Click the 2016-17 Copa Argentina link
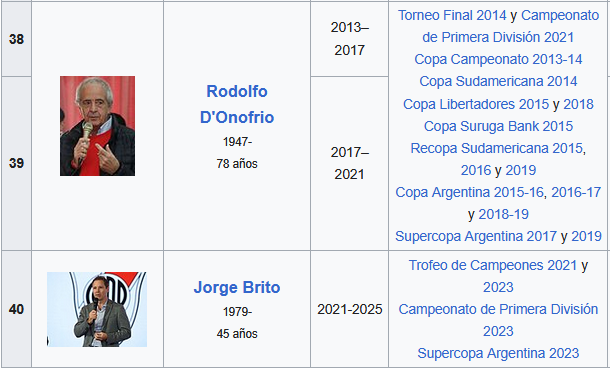 (576, 192)
